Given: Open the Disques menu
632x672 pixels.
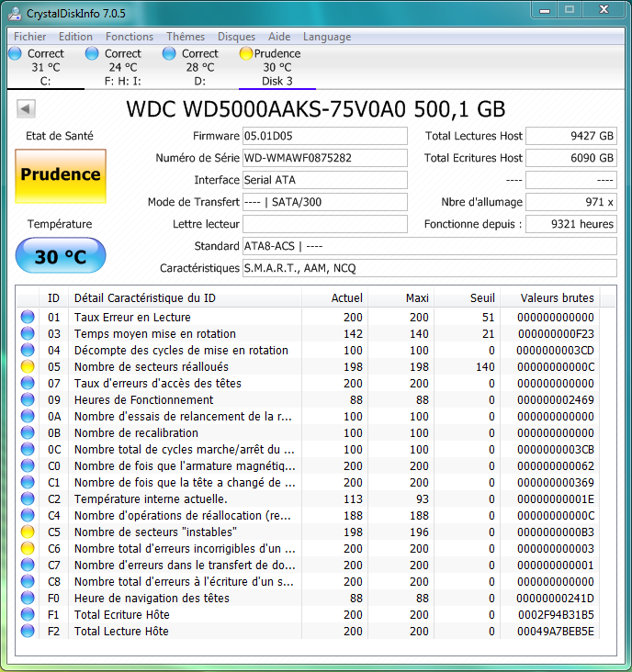Looking at the screenshot, I should 236,37.
